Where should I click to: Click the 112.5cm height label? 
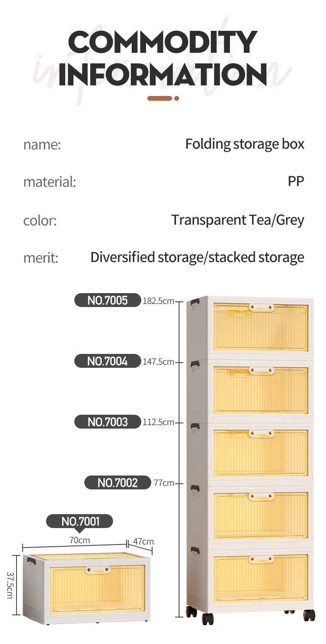[158, 422]
